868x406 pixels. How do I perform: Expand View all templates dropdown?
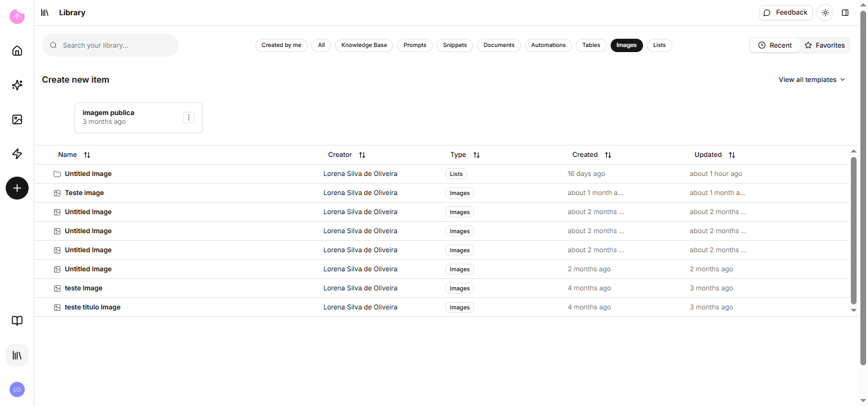pyautogui.click(x=811, y=79)
